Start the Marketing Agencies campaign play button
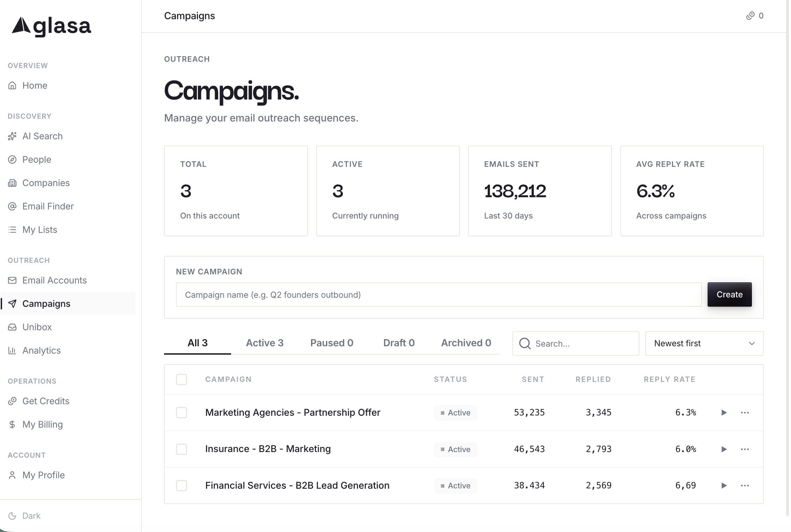This screenshot has height=532, width=791. click(x=724, y=413)
